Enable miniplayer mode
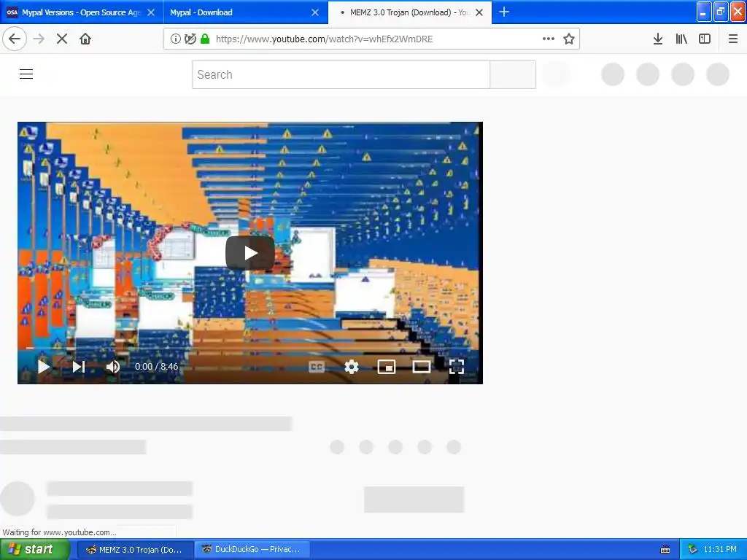This screenshot has height=560, width=747. (x=387, y=367)
